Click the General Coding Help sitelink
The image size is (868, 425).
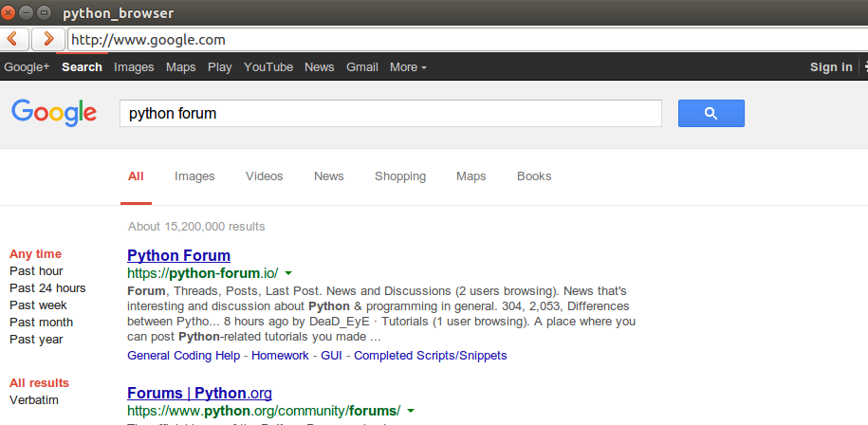(x=184, y=356)
